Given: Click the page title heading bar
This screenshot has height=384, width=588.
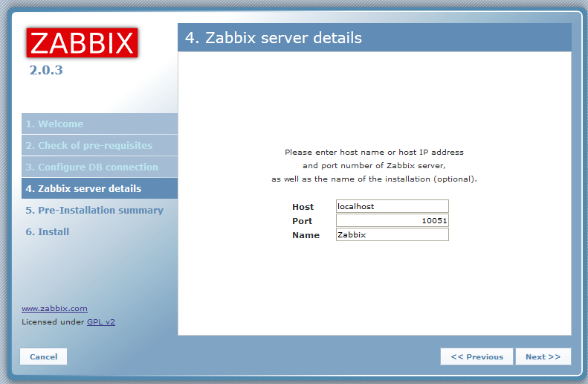Looking at the screenshot, I should pos(374,38).
